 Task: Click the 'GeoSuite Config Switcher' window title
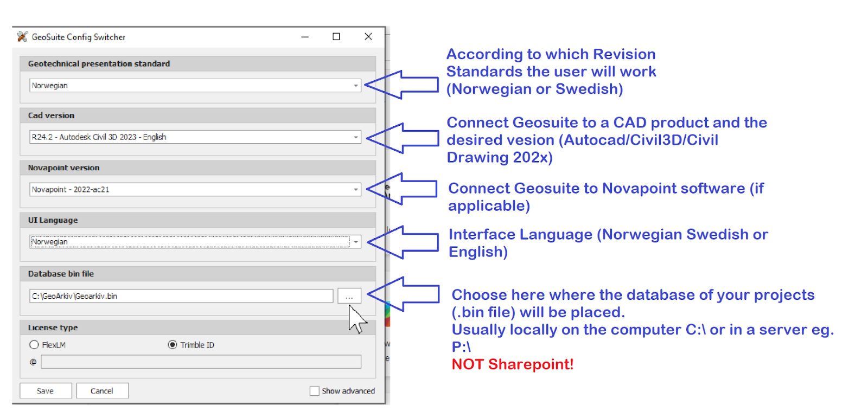(x=79, y=37)
